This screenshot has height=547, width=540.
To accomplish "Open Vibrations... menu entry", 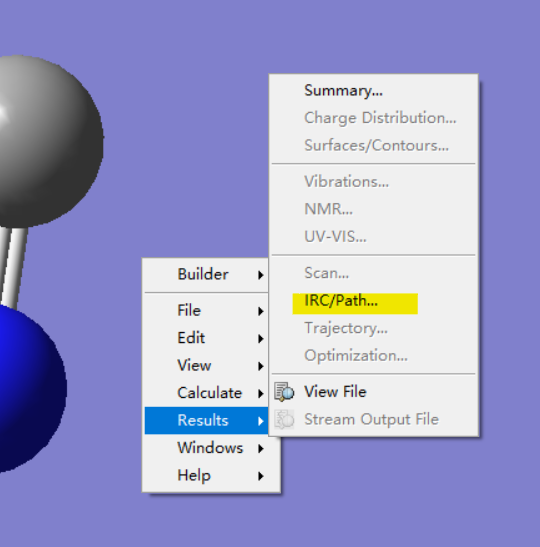I will [374, 181].
